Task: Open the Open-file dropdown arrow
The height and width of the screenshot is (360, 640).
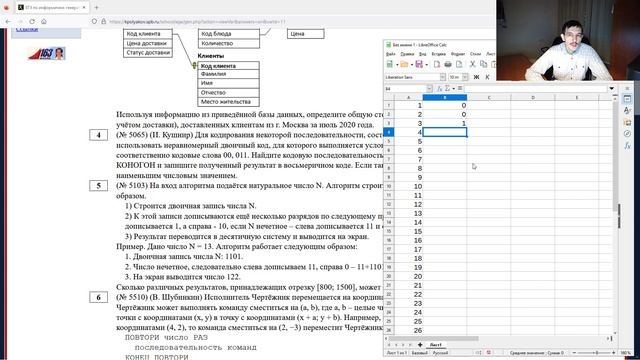Action: (x=411, y=65)
